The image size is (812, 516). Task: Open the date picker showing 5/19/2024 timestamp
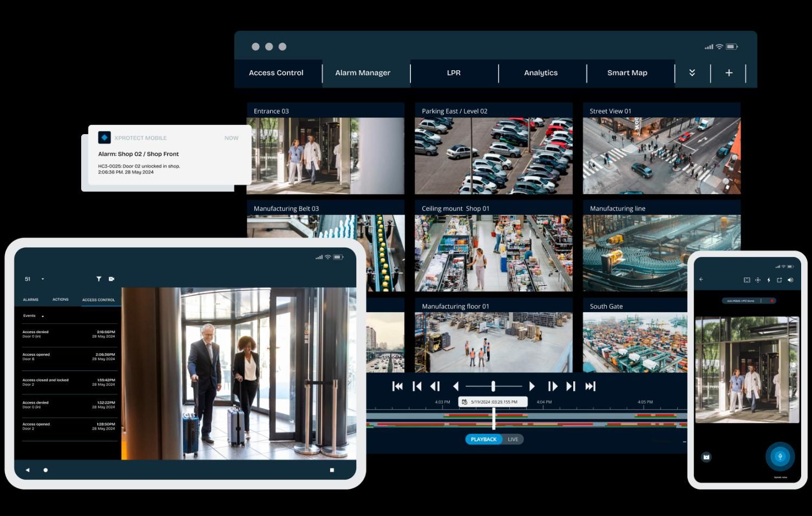493,402
